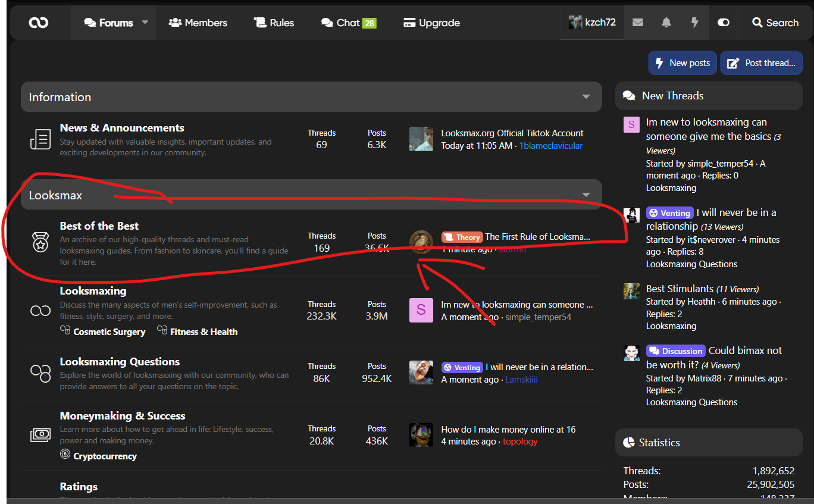Open the inbox envelope icon
Image resolution: width=814 pixels, height=504 pixels.
coord(638,23)
